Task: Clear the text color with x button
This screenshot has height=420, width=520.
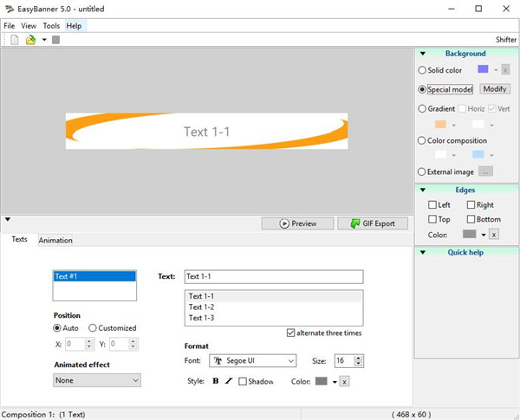Action: click(344, 381)
